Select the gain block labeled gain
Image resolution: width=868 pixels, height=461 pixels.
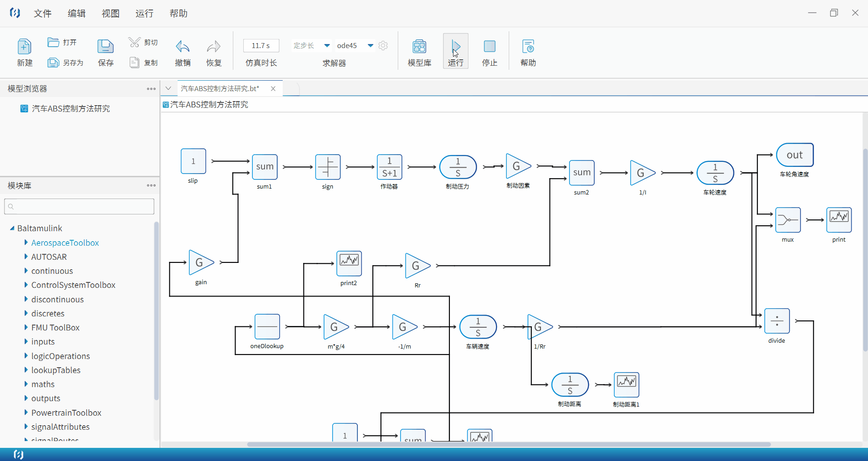click(x=201, y=262)
